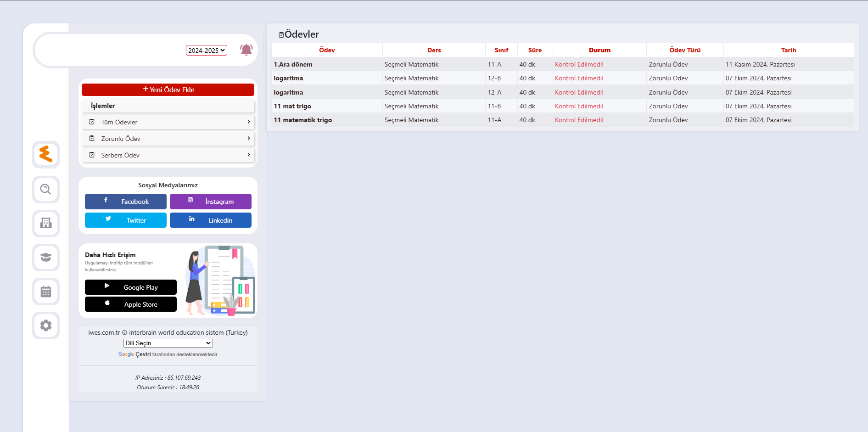Screen dimensions: 868x432
Task: Click the 11 Kasım 2024, Pazartesi date
Action: pyautogui.click(x=760, y=64)
